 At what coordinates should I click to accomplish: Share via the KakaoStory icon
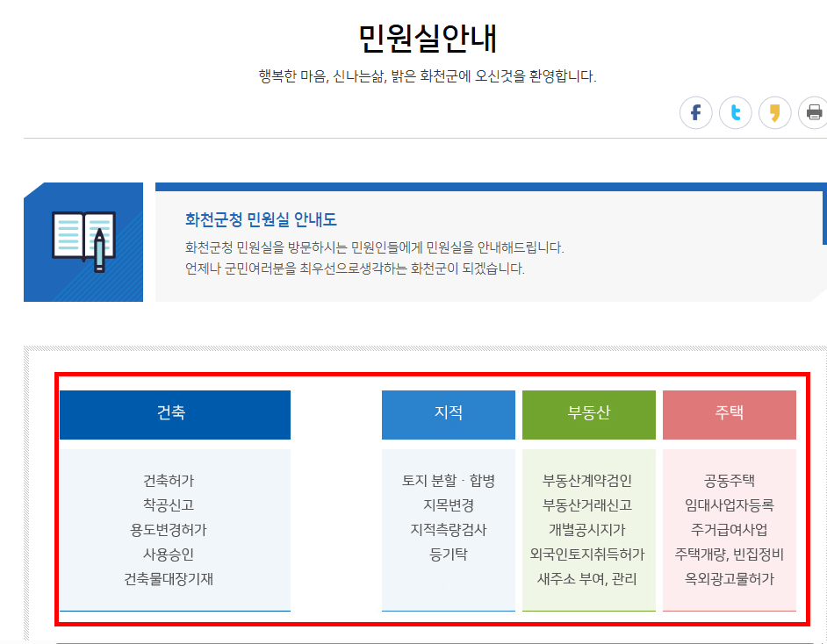click(x=774, y=112)
